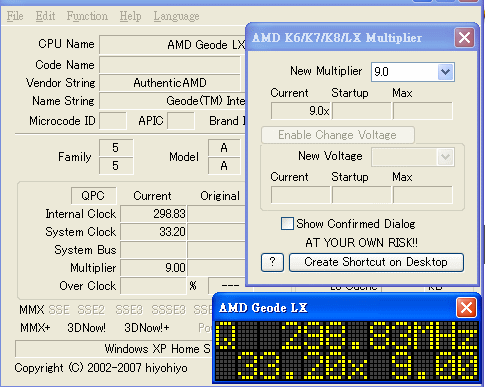This screenshot has height=387, width=485.
Task: Click the New Multiplier 9.0 value field
Action: pyautogui.click(x=405, y=72)
